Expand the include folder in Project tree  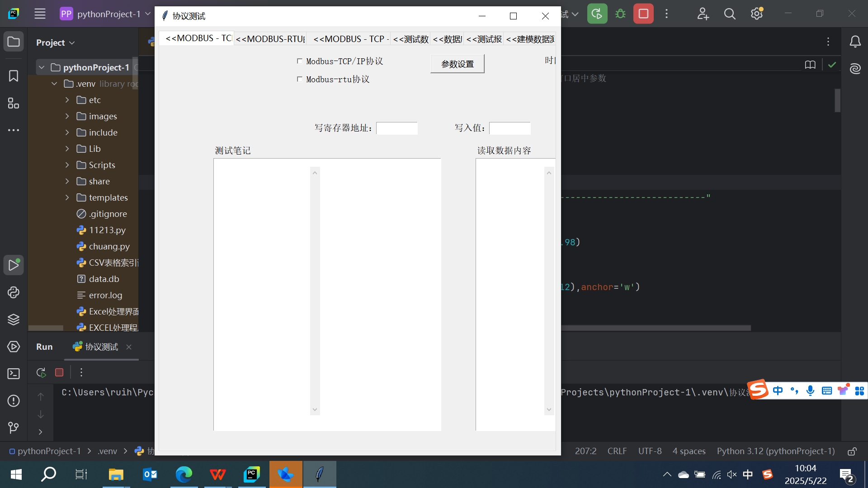[66, 132]
